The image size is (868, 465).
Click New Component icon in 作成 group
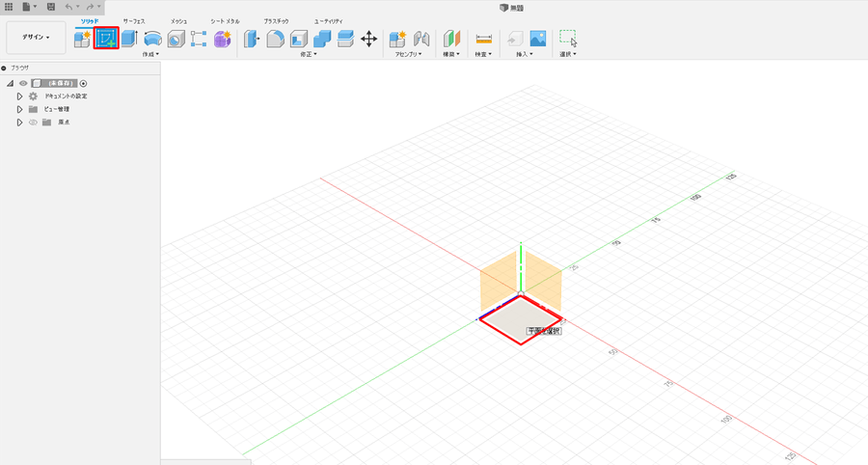[82, 39]
